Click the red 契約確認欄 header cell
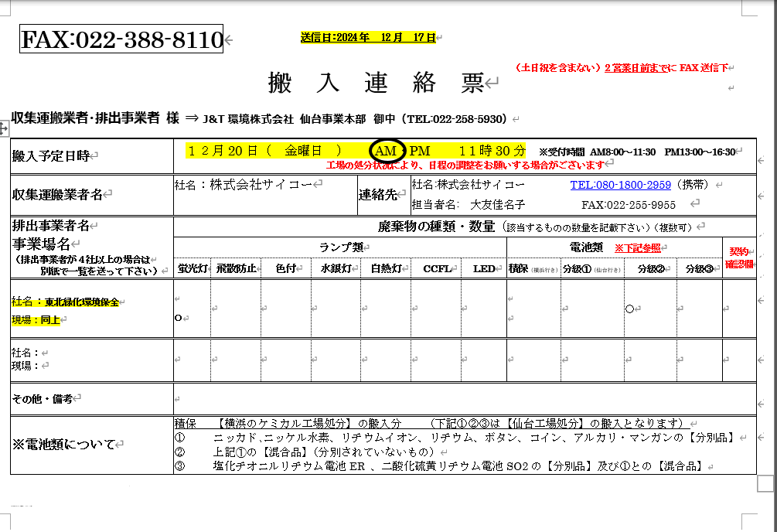The image size is (777, 532). 740,257
